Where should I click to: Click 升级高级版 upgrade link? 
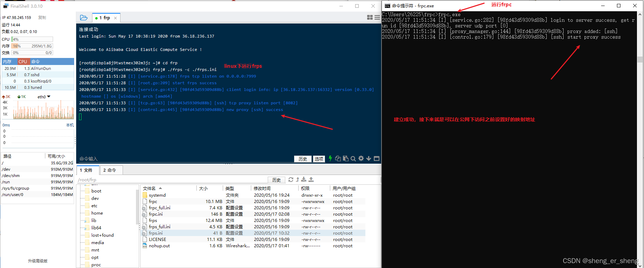click(38, 261)
